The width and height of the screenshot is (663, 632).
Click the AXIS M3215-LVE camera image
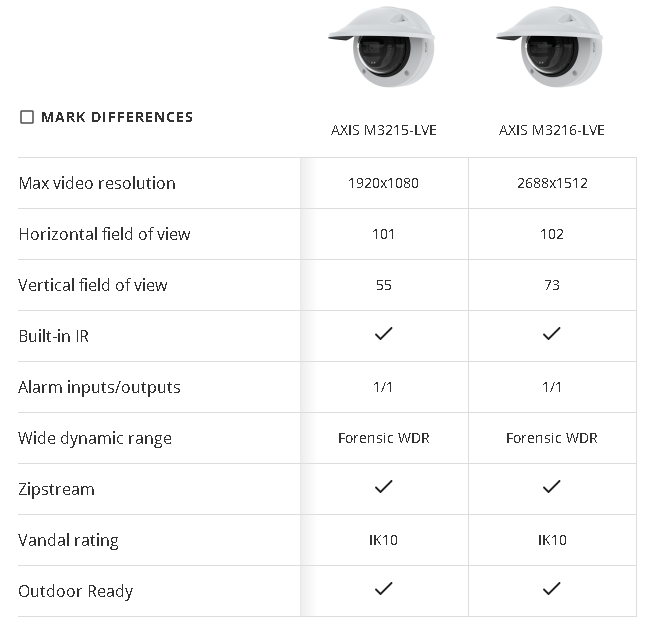pos(384,50)
